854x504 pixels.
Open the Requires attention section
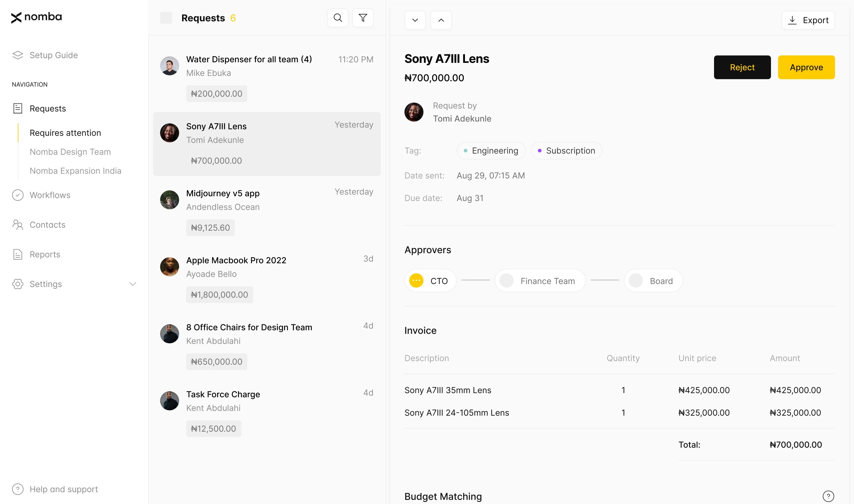(65, 133)
